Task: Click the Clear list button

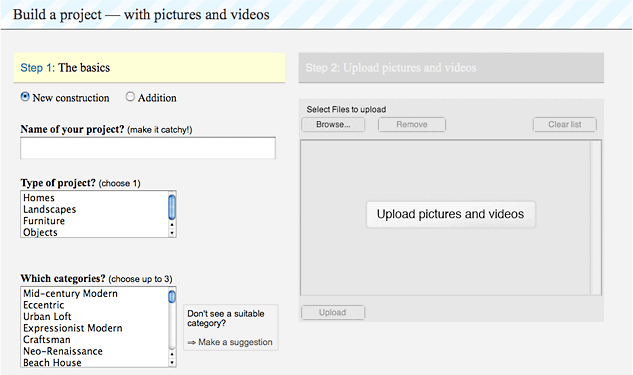Action: coord(564,124)
